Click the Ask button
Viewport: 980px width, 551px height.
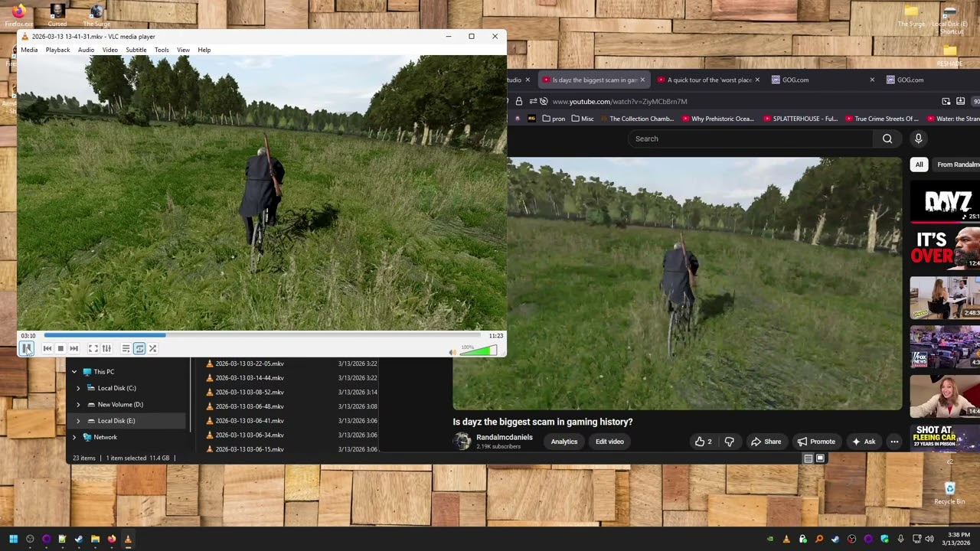tap(863, 442)
